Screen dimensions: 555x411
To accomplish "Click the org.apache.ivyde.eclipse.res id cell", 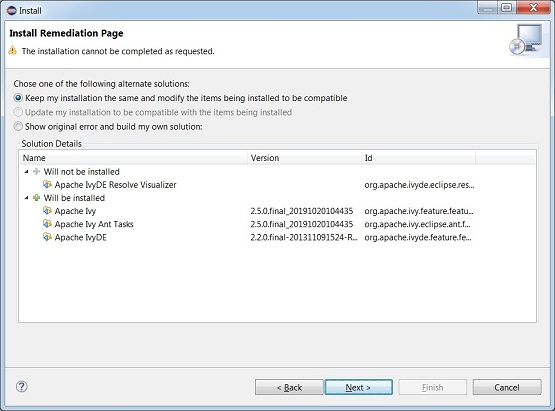I will [x=419, y=185].
